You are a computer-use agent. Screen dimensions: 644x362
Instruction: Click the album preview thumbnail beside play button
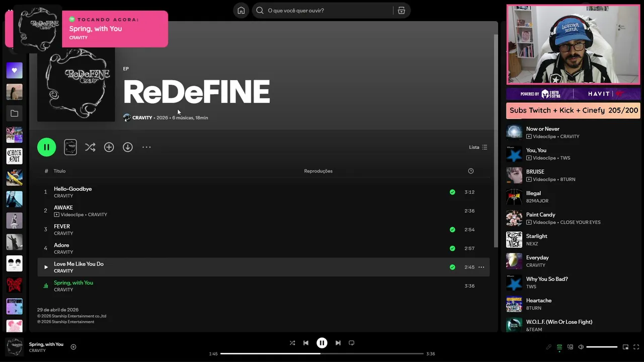[70, 147]
